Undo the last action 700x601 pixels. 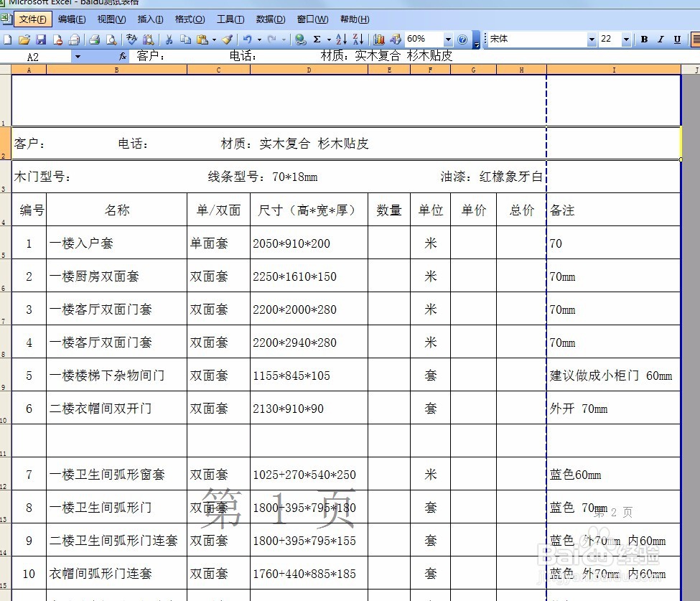coord(247,39)
